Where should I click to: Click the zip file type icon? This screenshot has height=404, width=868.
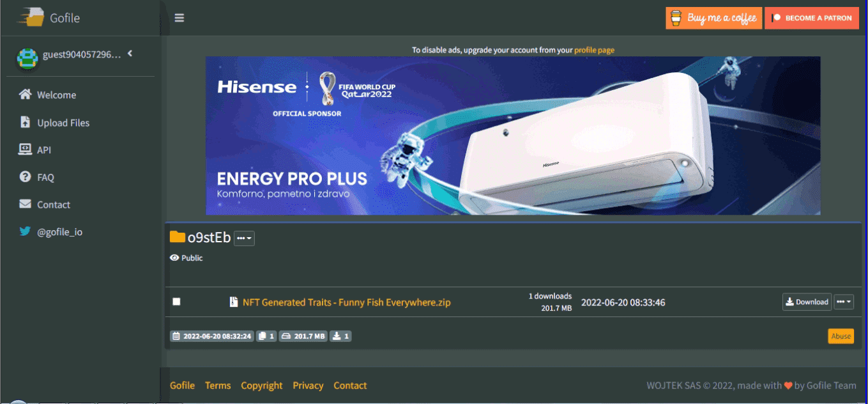click(234, 302)
